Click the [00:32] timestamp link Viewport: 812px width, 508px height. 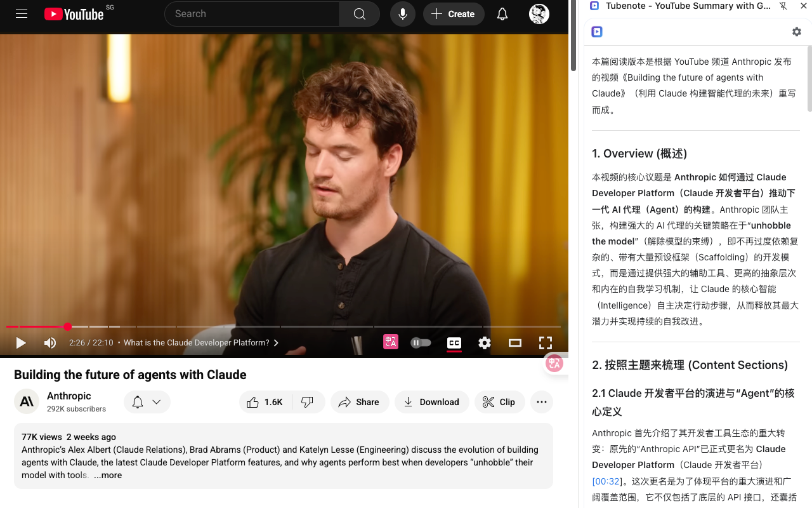pos(606,481)
